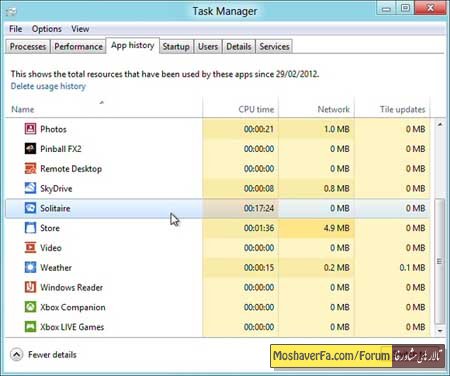Image resolution: width=450 pixels, height=376 pixels.
Task: Click the Photos app icon
Action: (x=30, y=129)
